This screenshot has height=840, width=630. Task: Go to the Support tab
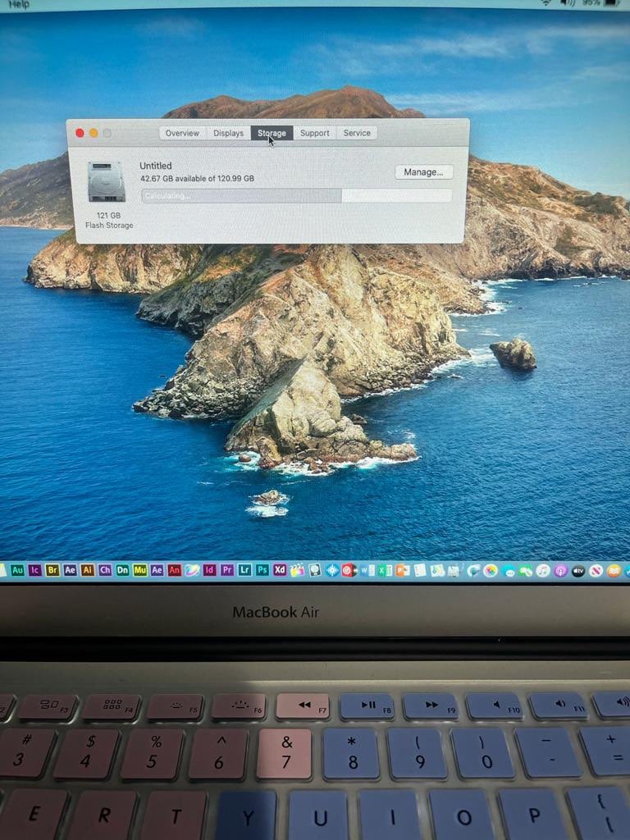click(314, 133)
